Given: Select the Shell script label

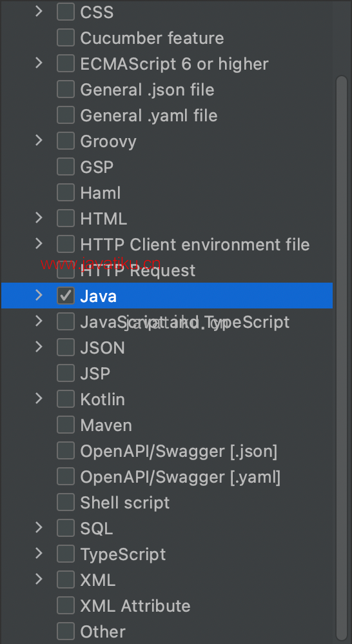Looking at the screenshot, I should (x=124, y=503).
